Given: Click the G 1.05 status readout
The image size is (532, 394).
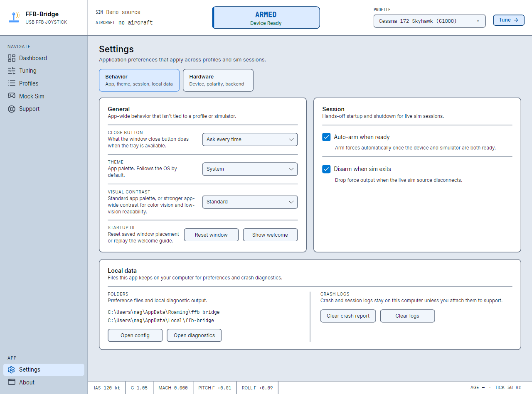Looking at the screenshot, I should (139, 388).
